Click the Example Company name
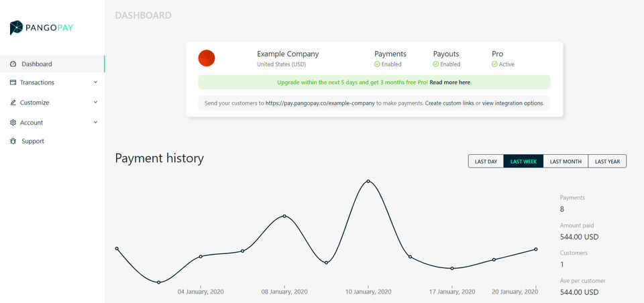The height and width of the screenshot is (303, 644). pos(288,54)
